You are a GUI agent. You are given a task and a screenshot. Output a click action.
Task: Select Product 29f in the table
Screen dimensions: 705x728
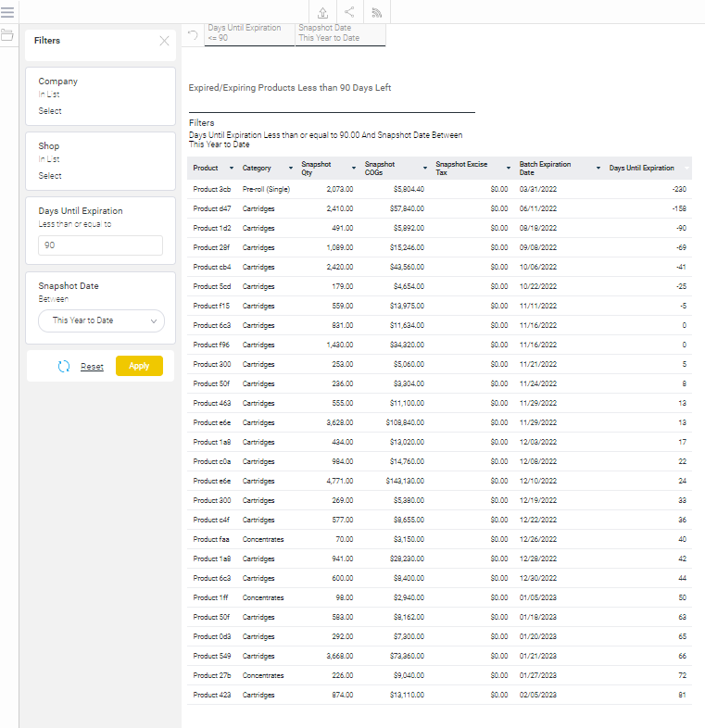[211, 248]
